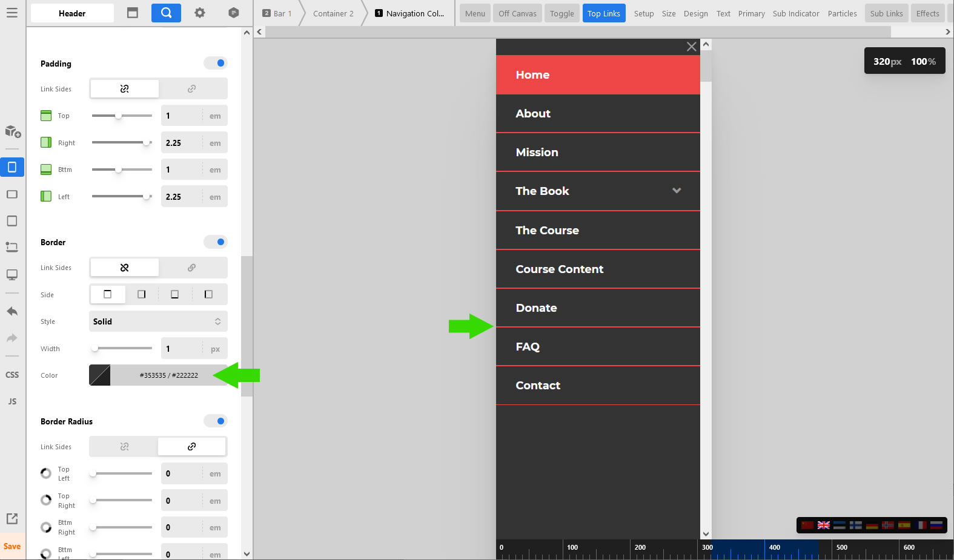954x560 pixels.
Task: Open the settings gear icon
Action: (x=199, y=13)
